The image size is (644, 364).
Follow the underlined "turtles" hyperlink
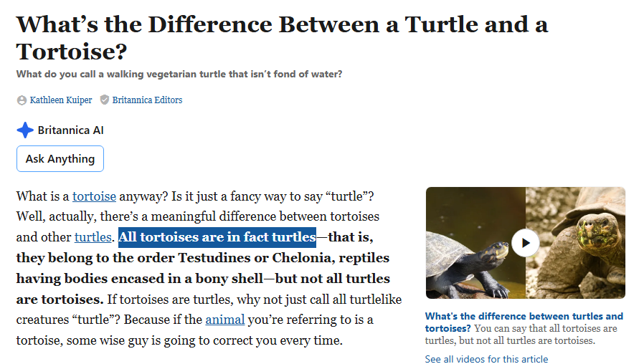[x=93, y=236]
